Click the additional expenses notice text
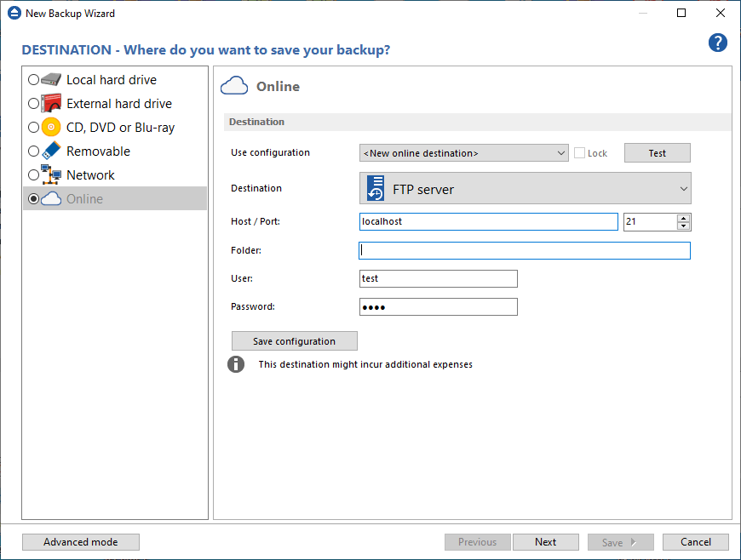This screenshot has width=741, height=560. click(x=365, y=364)
